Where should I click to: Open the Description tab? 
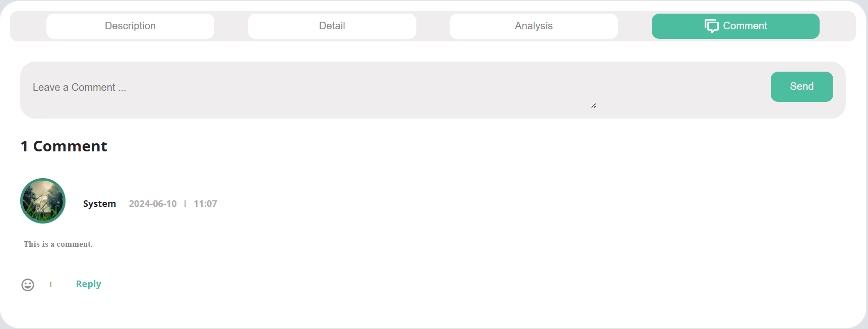click(x=130, y=26)
